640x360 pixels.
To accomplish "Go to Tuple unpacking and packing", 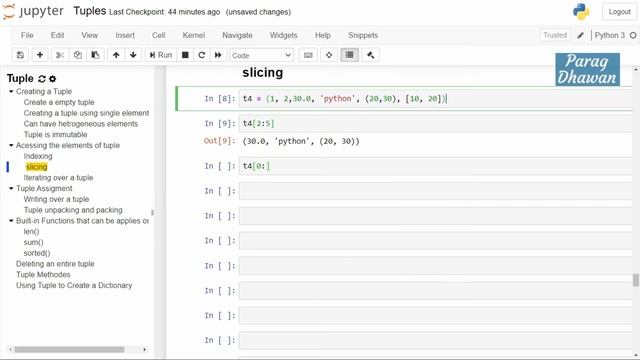I will (x=73, y=210).
